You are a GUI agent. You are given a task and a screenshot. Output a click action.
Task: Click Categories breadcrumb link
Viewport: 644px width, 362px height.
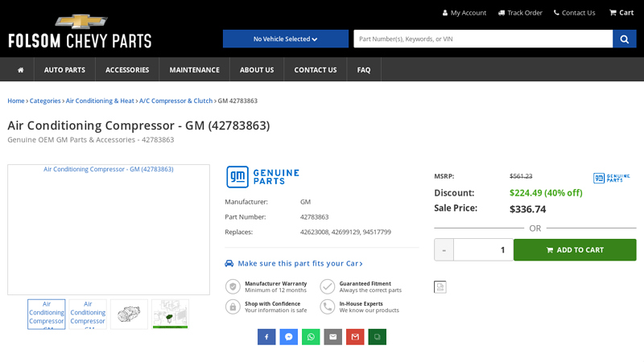45,101
